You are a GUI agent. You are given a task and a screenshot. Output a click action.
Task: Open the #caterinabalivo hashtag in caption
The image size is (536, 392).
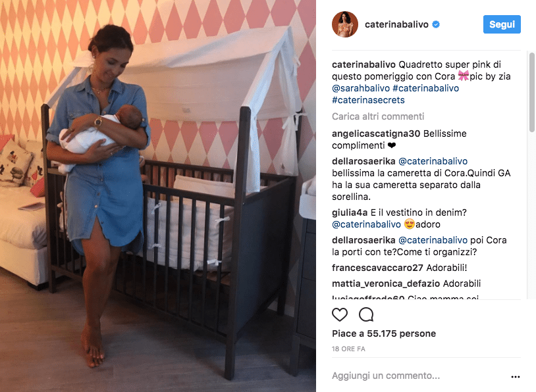(425, 88)
